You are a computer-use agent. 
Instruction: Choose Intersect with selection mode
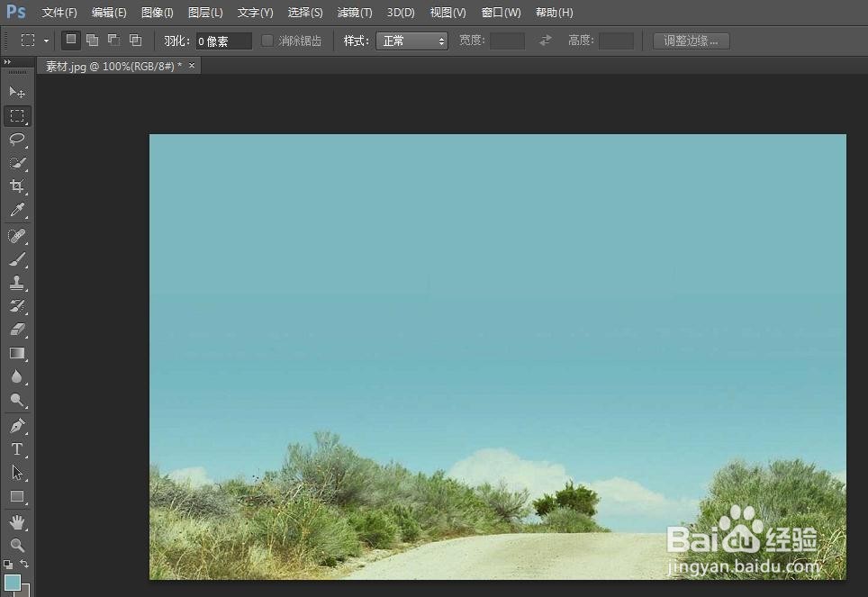click(136, 40)
